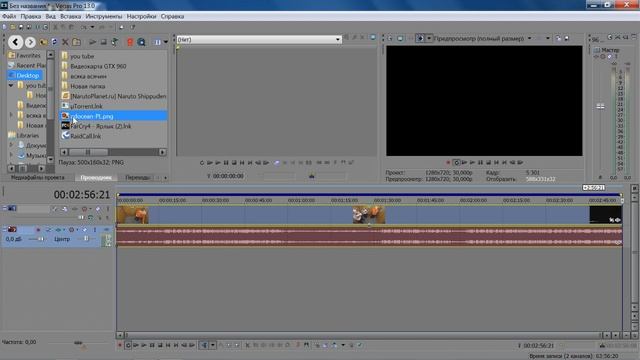Screen dimensions: 640x360
Task: Click the Save icon in the main toolbar
Action: coord(21,27)
